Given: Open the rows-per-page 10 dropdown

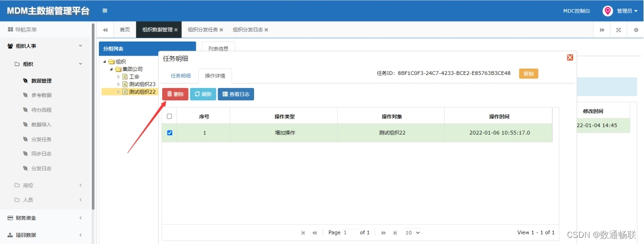Looking at the screenshot, I should coord(412,233).
